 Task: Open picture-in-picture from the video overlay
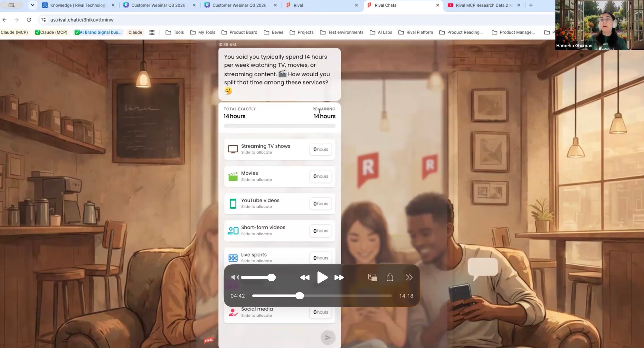click(x=373, y=277)
